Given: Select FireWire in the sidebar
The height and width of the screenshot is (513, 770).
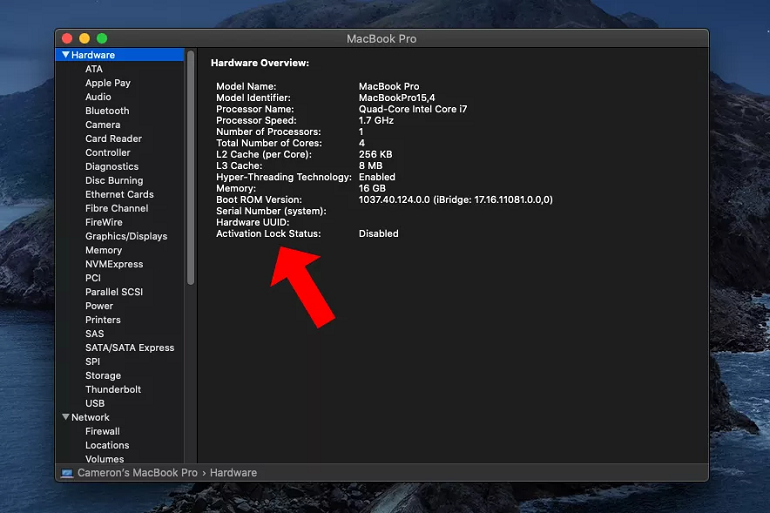Looking at the screenshot, I should click(104, 222).
